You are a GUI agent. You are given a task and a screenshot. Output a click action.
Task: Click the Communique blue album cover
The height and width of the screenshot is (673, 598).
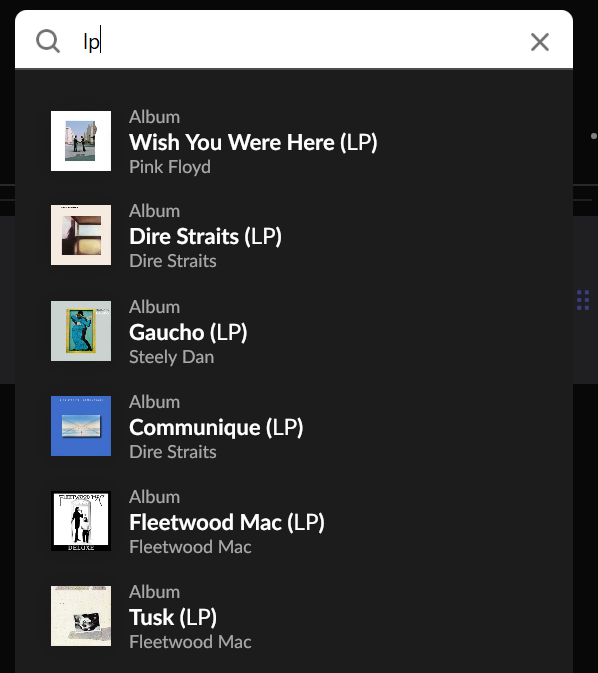tap(81, 426)
